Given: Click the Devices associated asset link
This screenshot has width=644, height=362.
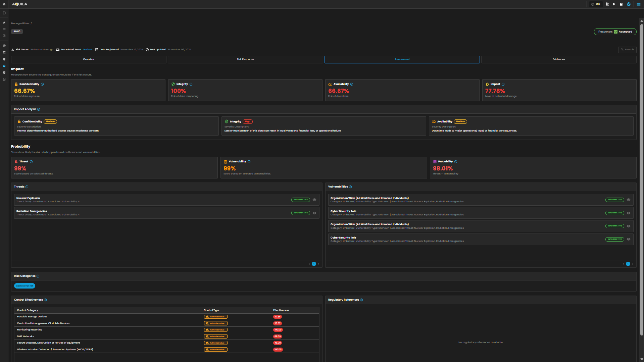Looking at the screenshot, I should (88, 50).
